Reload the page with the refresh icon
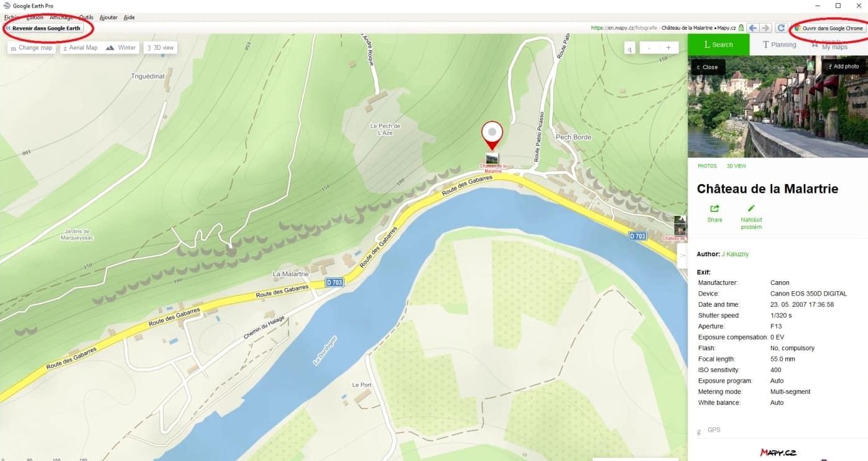 [x=781, y=28]
